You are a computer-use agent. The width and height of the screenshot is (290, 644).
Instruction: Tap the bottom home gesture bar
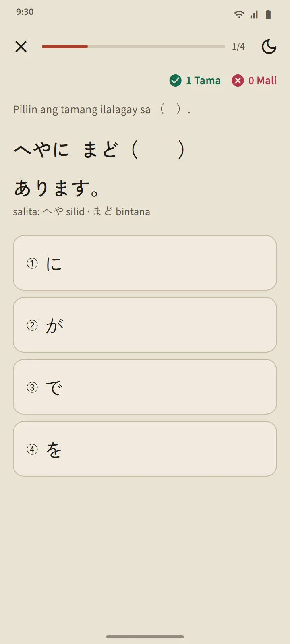tap(145, 637)
